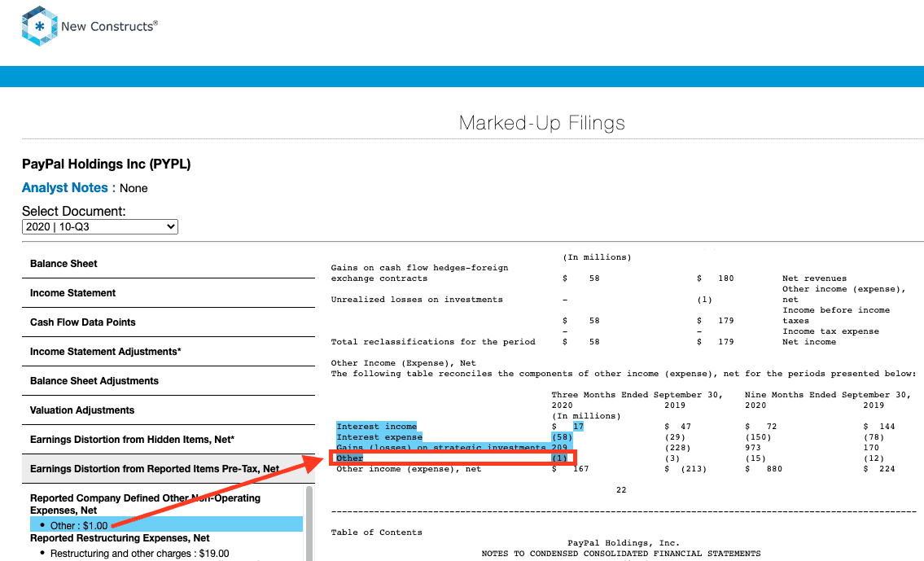Click 'Total reclassifications for the period' row
Screen dimensions: 924x561
(x=433, y=342)
